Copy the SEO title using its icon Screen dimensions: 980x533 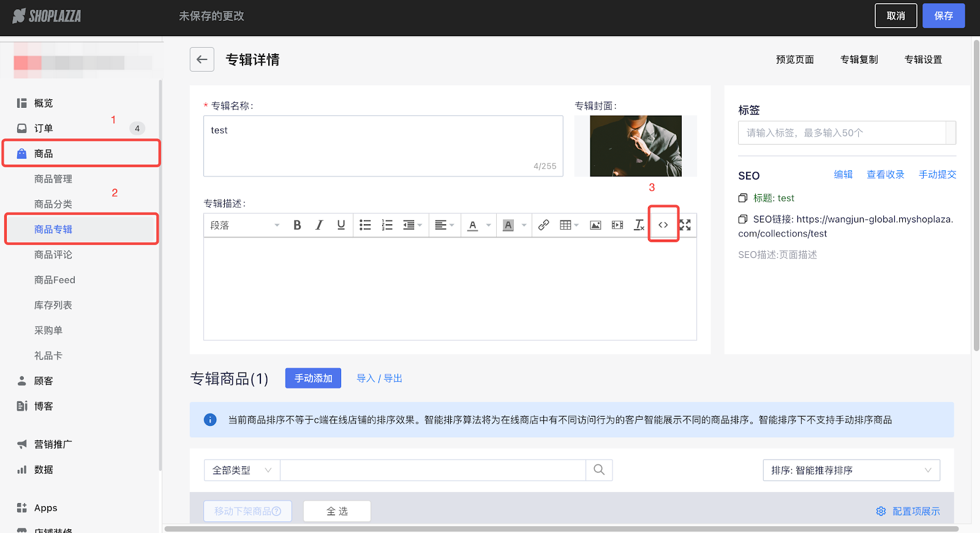pyautogui.click(x=743, y=198)
